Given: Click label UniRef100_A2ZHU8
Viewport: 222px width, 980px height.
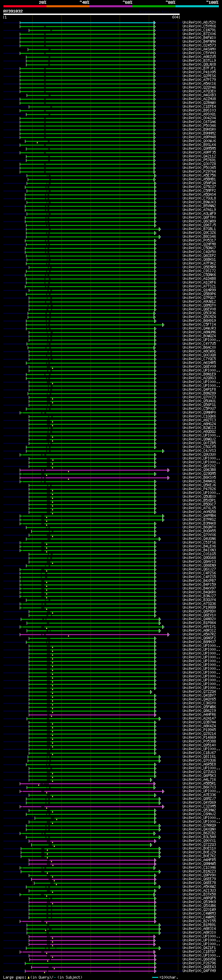Looking at the screenshot, I should (x=199, y=99).
